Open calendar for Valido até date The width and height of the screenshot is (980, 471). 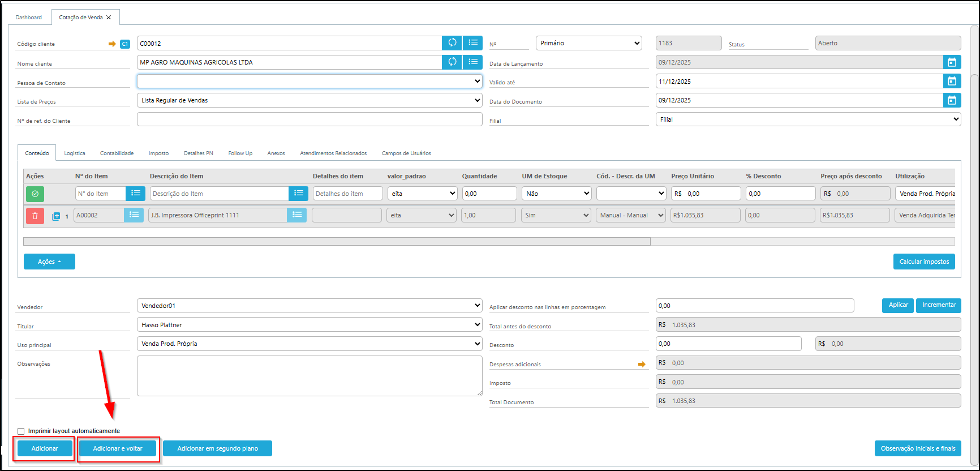[x=952, y=82]
